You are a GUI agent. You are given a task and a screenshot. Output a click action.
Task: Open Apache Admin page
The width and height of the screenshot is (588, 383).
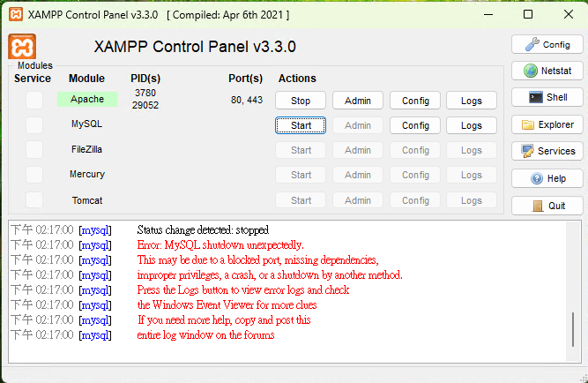click(x=358, y=101)
